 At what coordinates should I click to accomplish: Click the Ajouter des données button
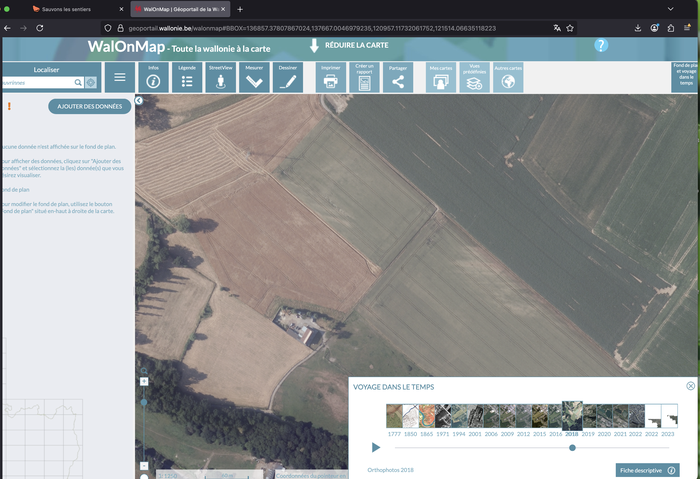point(89,106)
